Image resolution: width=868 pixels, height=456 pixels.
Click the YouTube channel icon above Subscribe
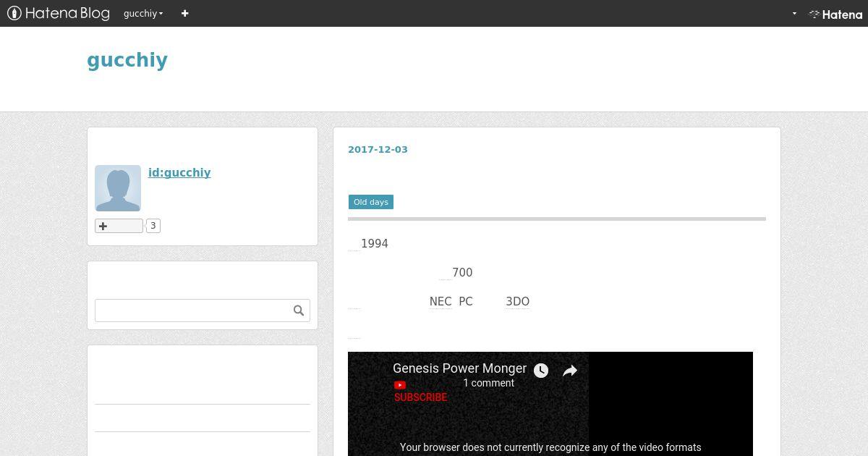(x=400, y=385)
